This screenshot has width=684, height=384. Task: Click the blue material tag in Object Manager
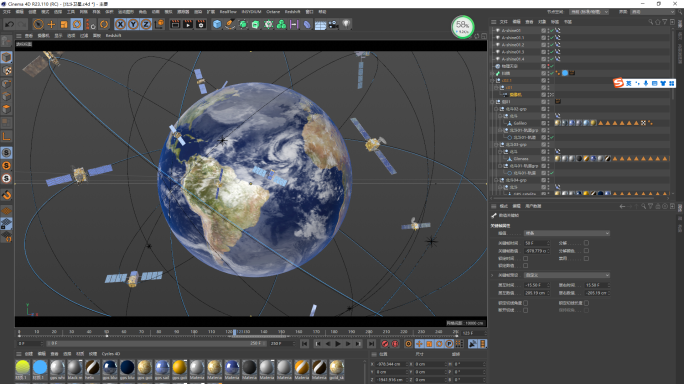(565, 73)
